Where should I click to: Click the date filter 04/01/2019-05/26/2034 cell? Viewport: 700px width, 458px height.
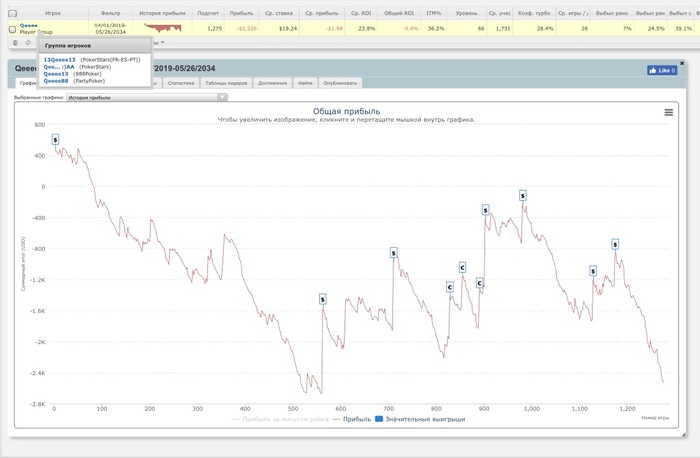pos(110,29)
